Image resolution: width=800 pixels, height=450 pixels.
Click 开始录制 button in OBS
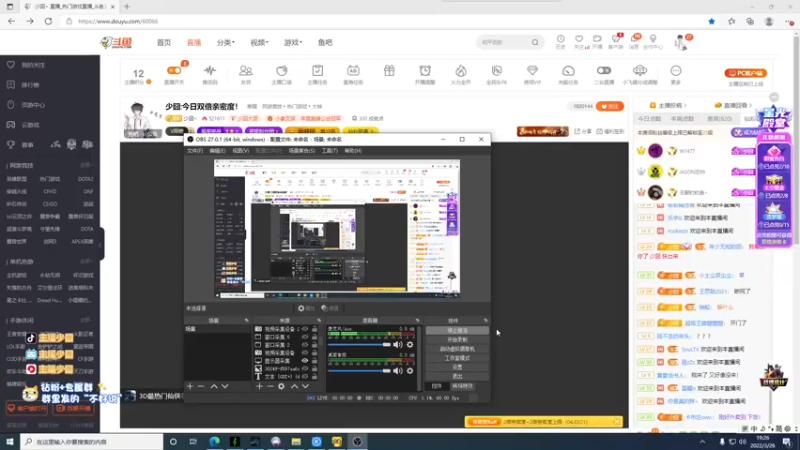click(457, 340)
